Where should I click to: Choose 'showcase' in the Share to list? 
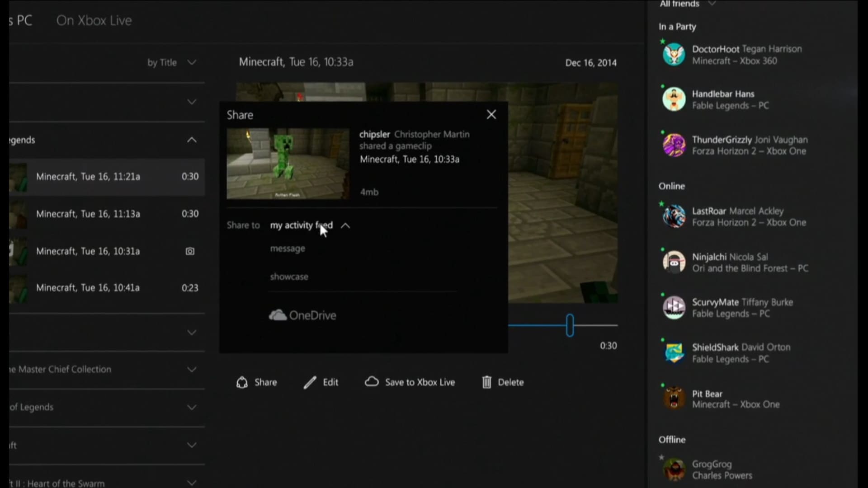(289, 277)
